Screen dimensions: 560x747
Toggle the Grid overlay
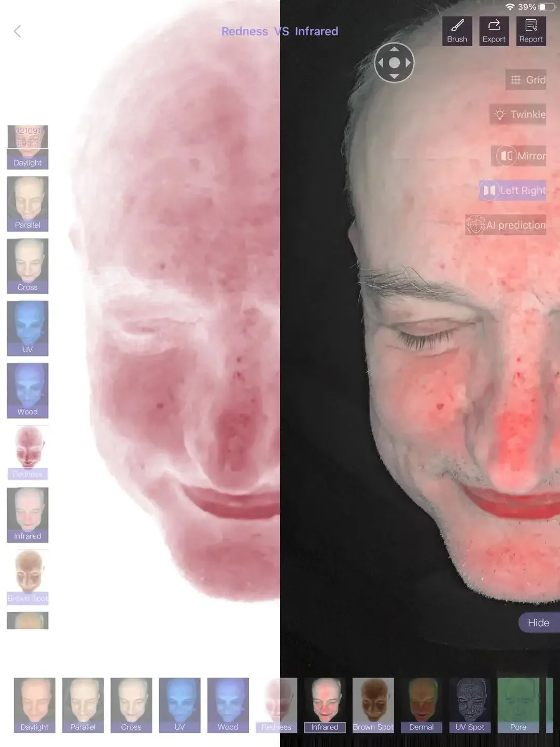click(x=526, y=80)
